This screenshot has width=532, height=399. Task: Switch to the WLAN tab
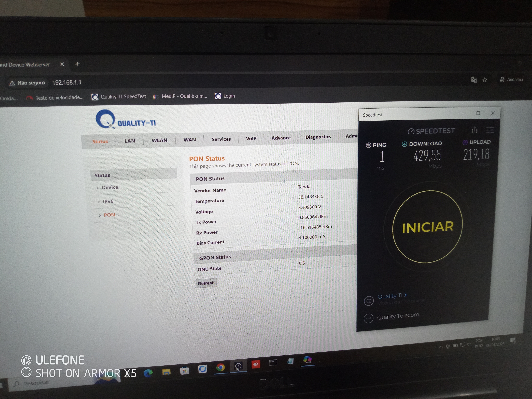(x=159, y=140)
